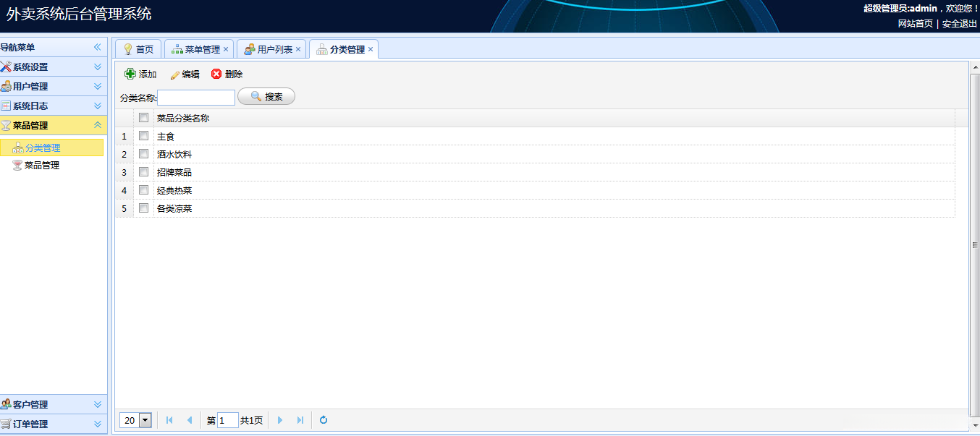Check the box for 酒水饮料 row
The height and width of the screenshot is (436, 980).
click(143, 154)
